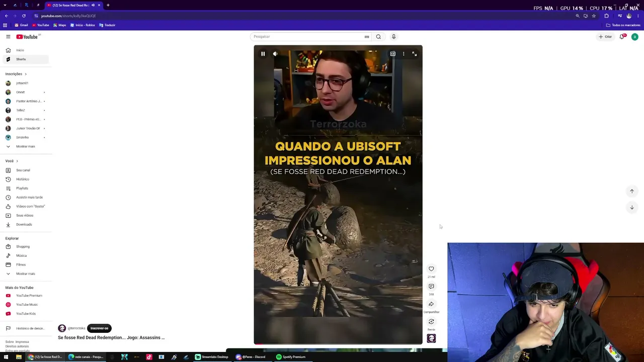Image resolution: width=644 pixels, height=362 pixels.
Task: Click the YouTube logo
Action: tap(27, 37)
